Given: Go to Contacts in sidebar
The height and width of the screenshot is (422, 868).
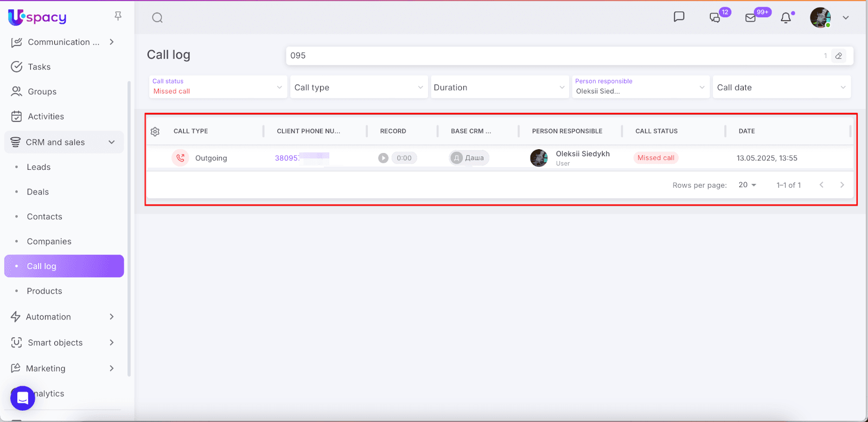Looking at the screenshot, I should 44,216.
